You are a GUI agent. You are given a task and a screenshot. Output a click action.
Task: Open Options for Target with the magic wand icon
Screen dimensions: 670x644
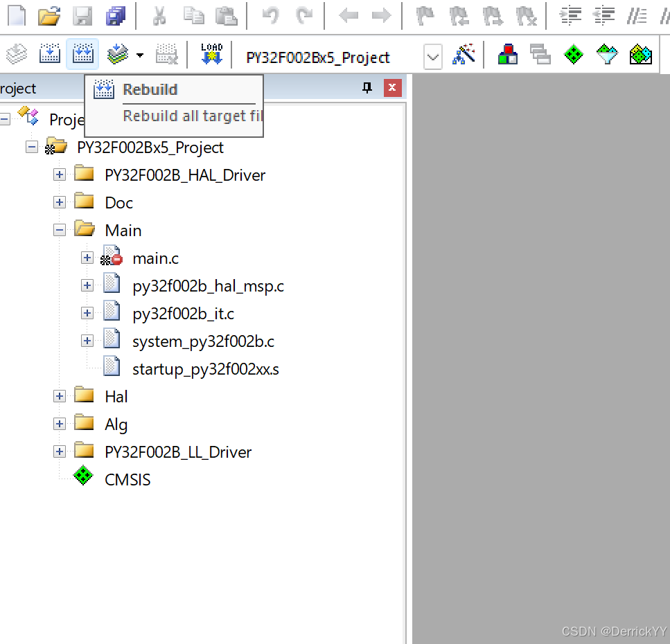point(464,54)
